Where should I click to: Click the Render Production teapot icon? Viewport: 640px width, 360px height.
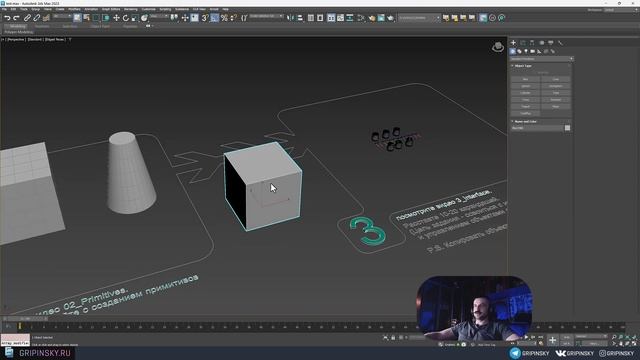[x=391, y=18]
